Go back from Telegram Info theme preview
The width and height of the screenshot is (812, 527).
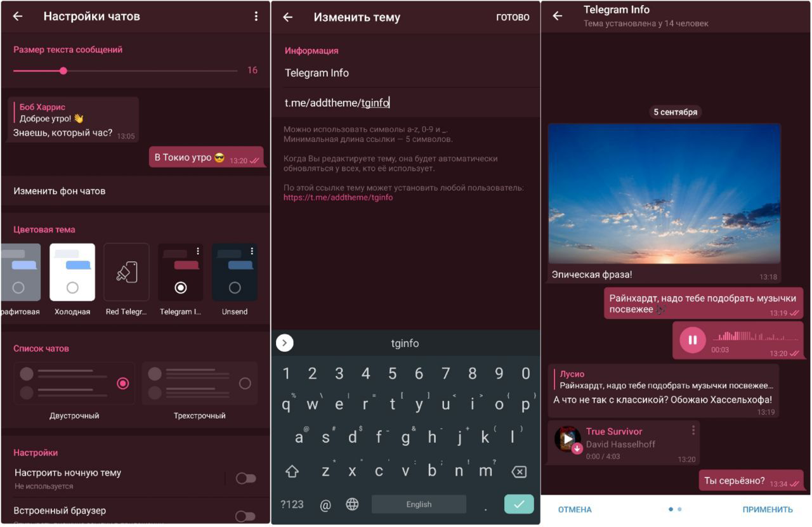tap(558, 16)
